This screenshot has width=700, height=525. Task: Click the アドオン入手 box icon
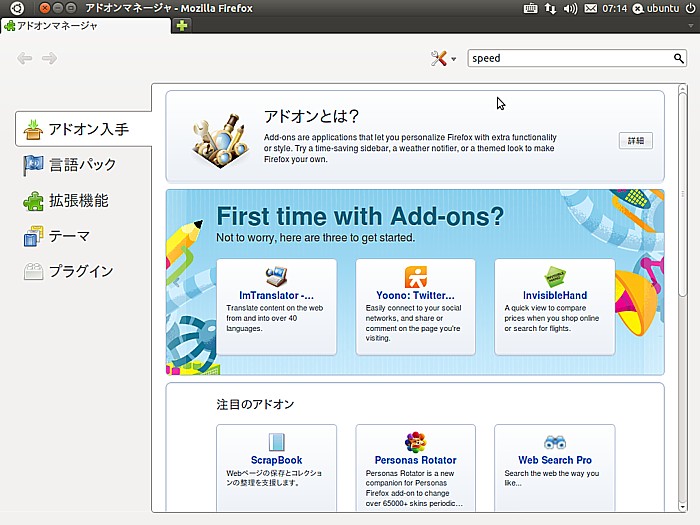click(x=33, y=129)
